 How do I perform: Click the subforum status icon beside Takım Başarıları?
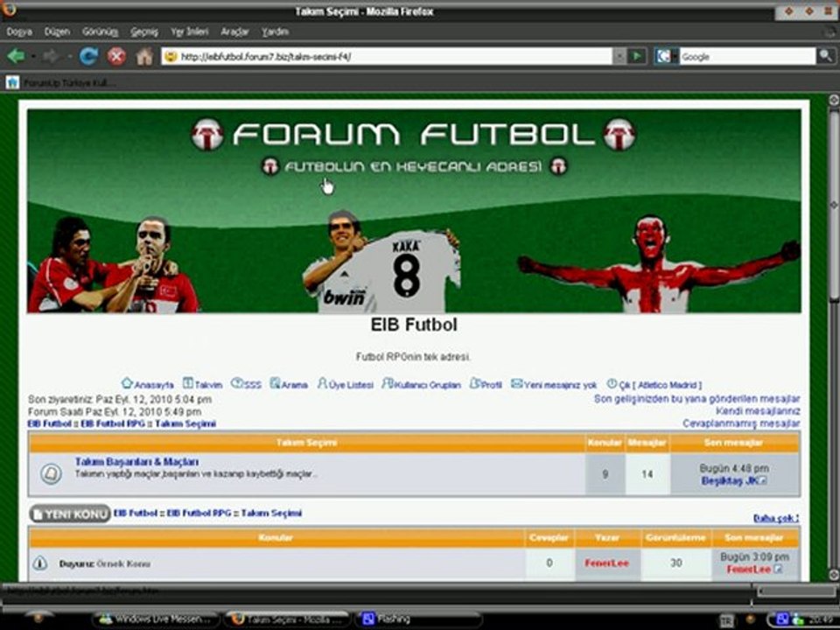(x=51, y=473)
